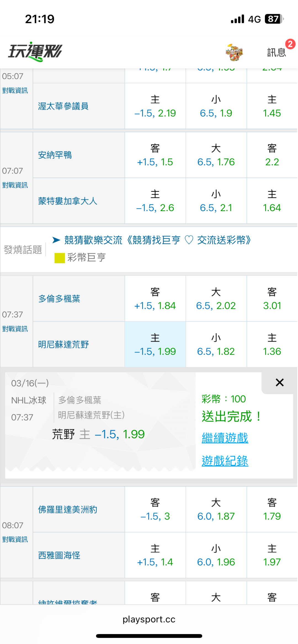
Task: Open 競猜找巨亨 交流送彩幣 topic
Action: (x=158, y=240)
